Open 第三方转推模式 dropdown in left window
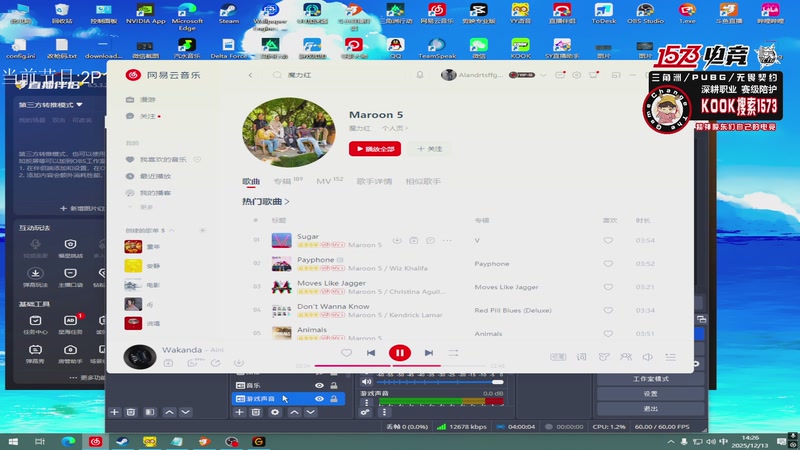The height and width of the screenshot is (450, 800). point(51,105)
